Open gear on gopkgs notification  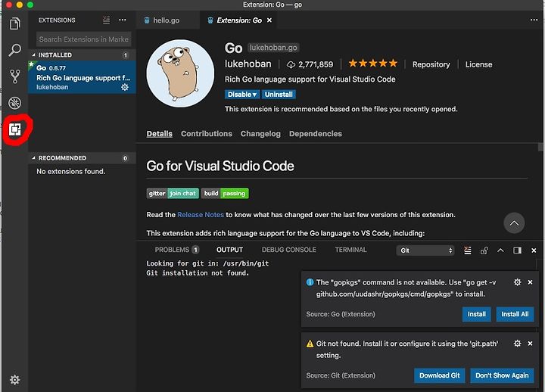point(517,282)
